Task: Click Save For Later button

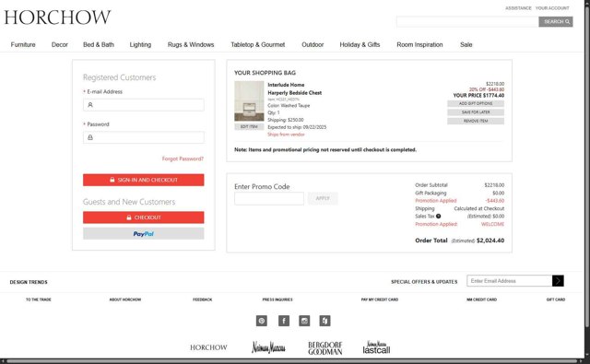Action: (x=476, y=112)
